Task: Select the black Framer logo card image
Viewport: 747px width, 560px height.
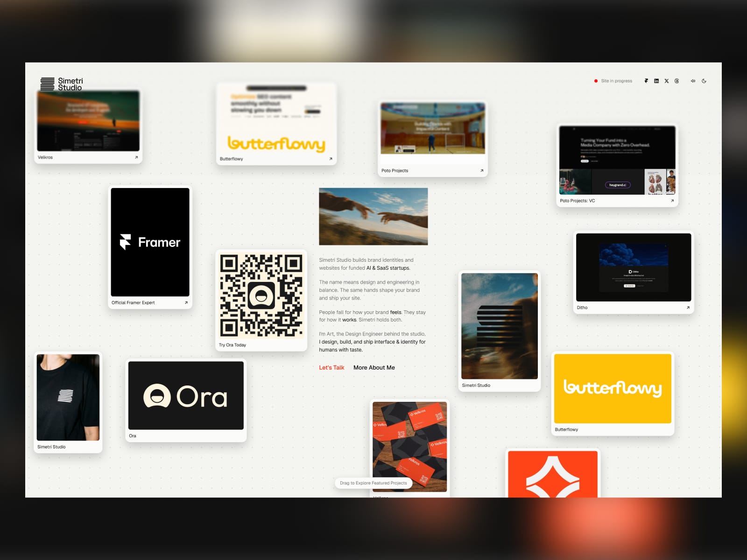Action: click(x=150, y=242)
